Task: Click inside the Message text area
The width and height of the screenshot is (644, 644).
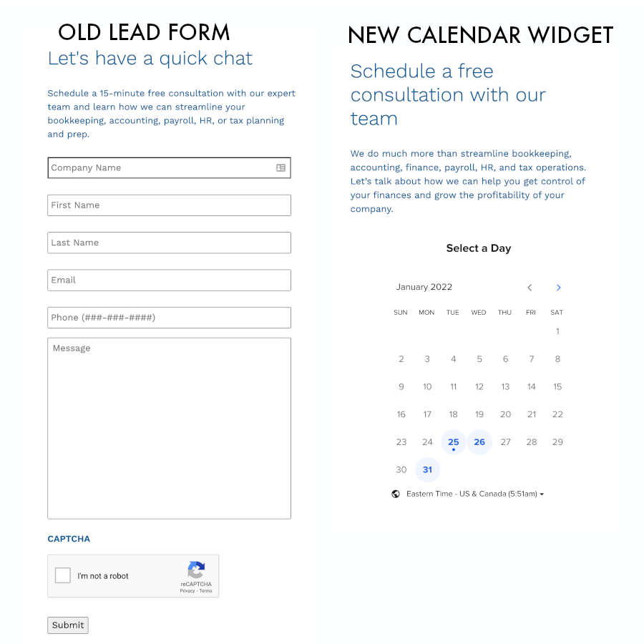Action: pyautogui.click(x=169, y=429)
